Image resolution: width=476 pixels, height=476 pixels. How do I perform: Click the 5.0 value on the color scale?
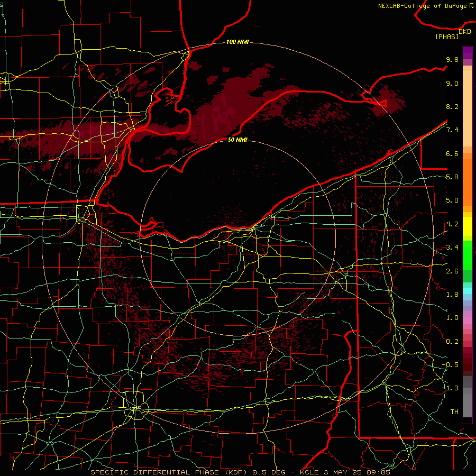[x=452, y=200]
